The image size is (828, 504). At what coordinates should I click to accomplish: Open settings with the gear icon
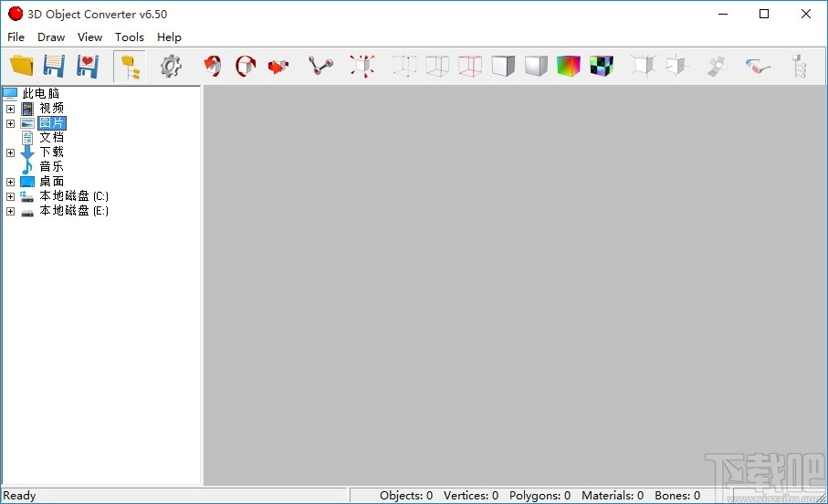click(x=171, y=66)
